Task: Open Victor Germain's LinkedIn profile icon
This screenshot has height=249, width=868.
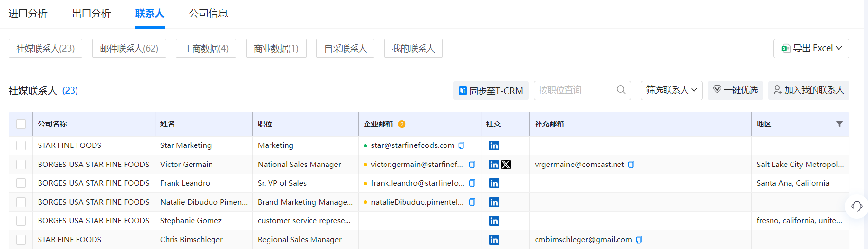Action: pyautogui.click(x=494, y=165)
